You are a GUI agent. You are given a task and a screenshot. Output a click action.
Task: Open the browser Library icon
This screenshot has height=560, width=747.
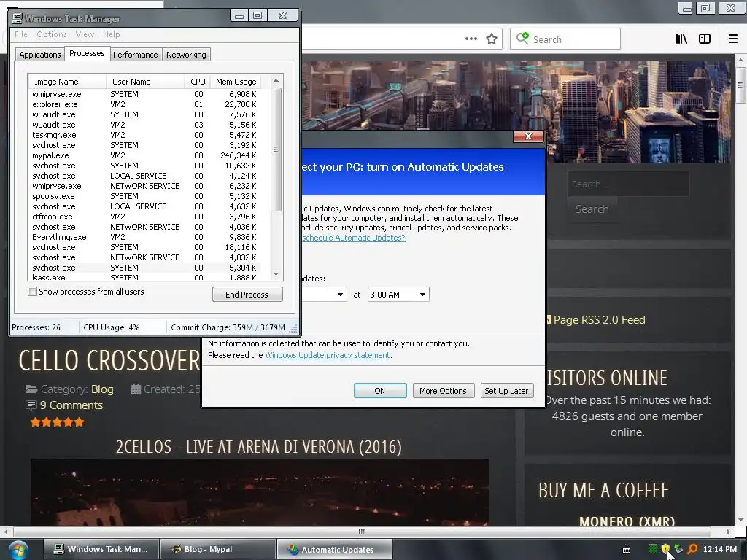tap(681, 39)
